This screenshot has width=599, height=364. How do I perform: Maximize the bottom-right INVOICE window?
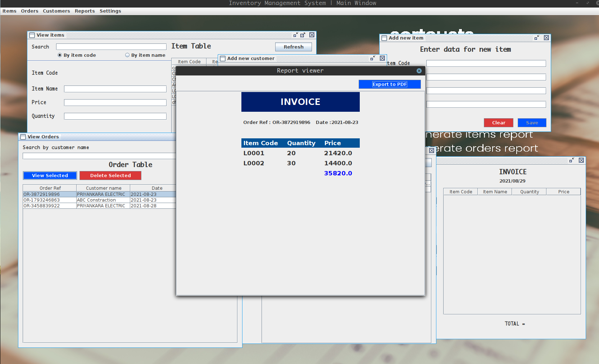coord(572,160)
